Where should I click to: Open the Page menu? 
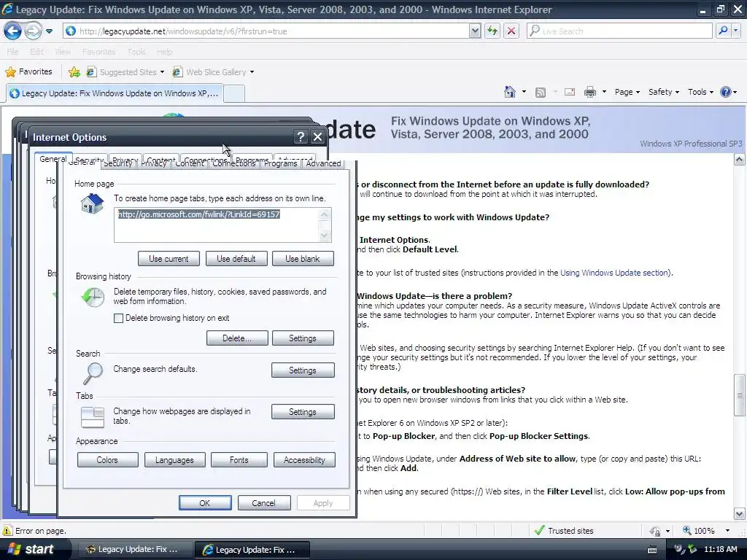[627, 92]
